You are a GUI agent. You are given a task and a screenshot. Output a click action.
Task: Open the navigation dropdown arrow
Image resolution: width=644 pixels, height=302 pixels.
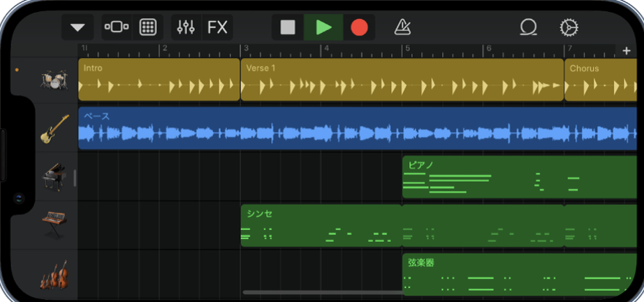coord(78,27)
